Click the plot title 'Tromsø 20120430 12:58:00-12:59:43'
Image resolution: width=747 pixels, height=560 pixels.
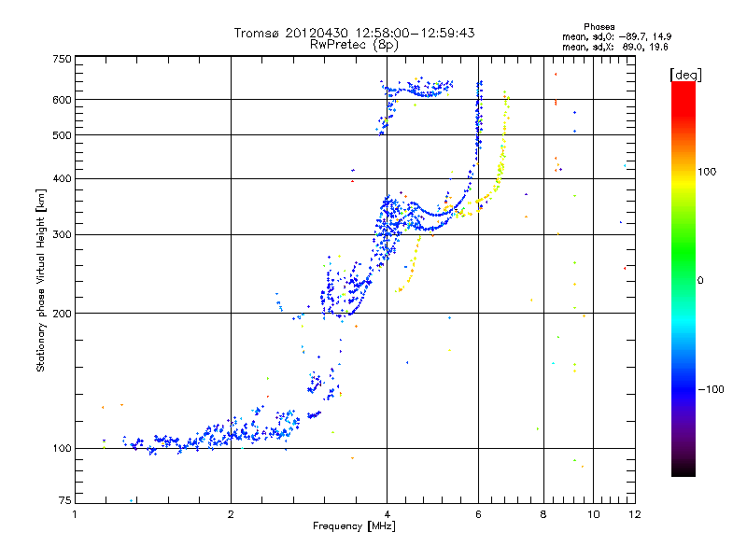[x=354, y=33]
